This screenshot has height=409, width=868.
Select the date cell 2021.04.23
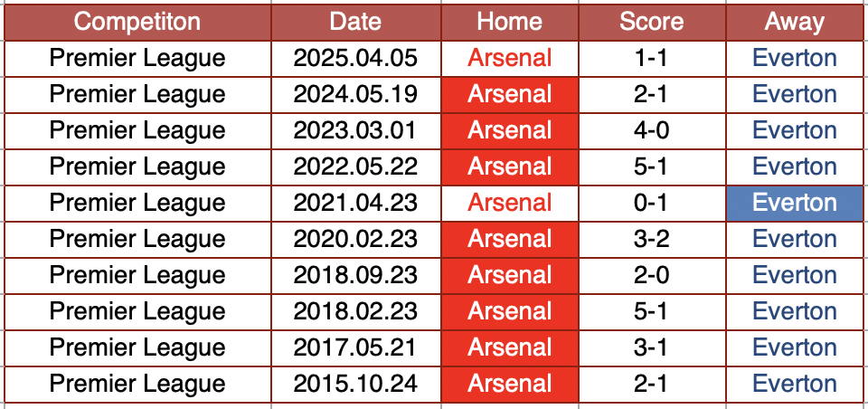pos(355,203)
